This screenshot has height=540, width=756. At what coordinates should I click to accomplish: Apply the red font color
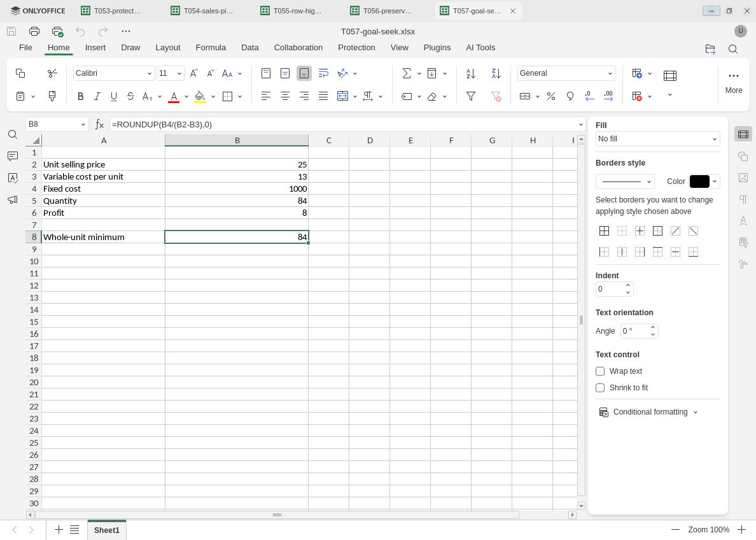coord(174,97)
